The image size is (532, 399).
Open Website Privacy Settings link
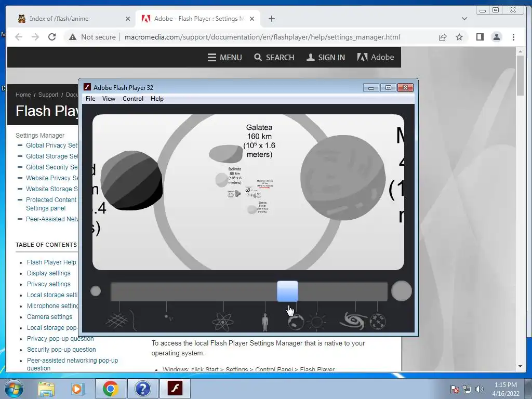[x=52, y=178]
